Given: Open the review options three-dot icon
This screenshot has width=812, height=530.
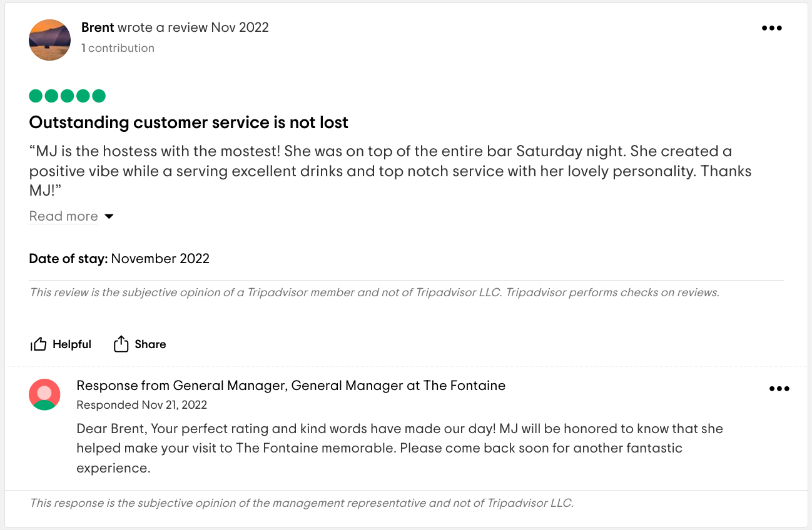Looking at the screenshot, I should [x=772, y=27].
